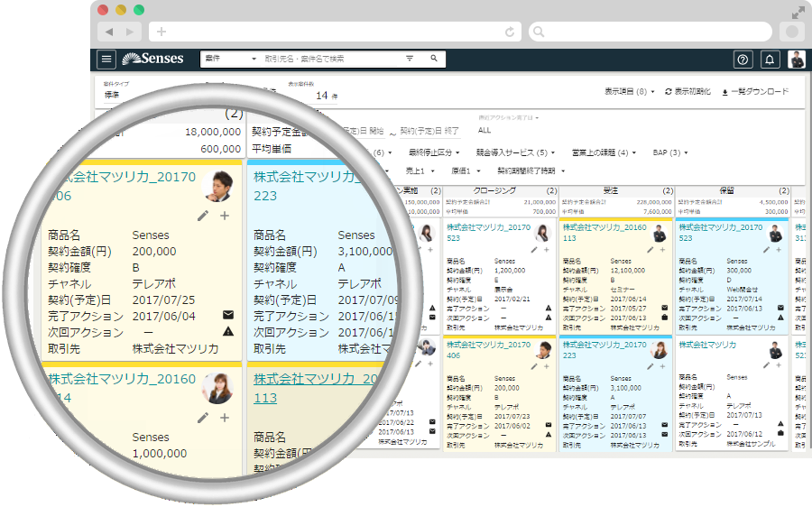This screenshot has width=812, height=507.
Task: Select the クロージング column header
Action: [494, 191]
